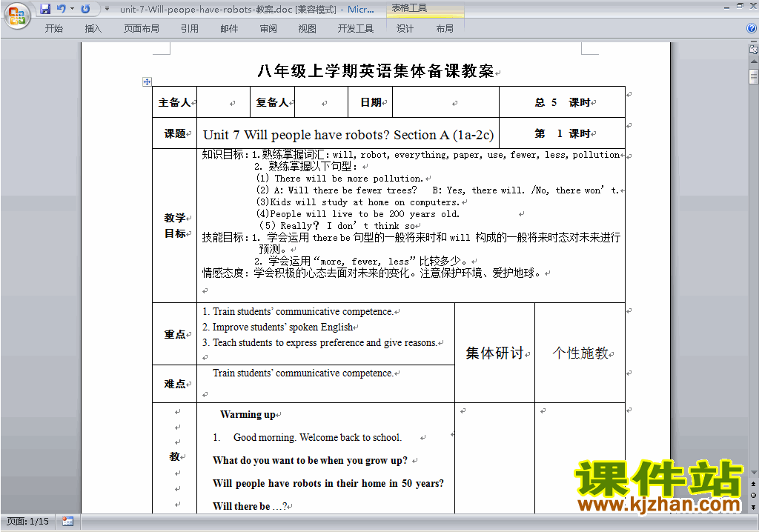Image resolution: width=759 pixels, height=532 pixels.
Task: Click the 个性施教 cell
Action: tap(580, 353)
